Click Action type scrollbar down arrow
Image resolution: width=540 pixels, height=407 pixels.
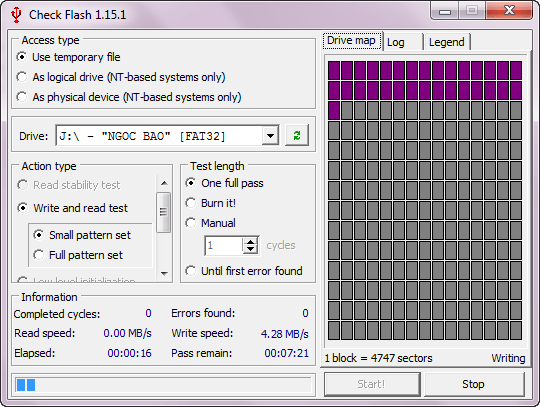tap(164, 273)
